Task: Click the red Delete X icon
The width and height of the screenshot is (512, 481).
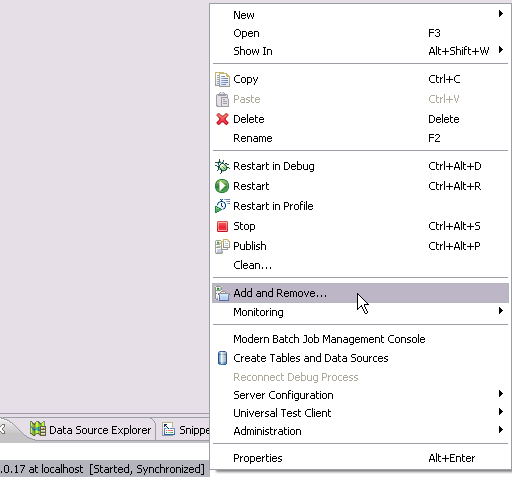Action: click(x=222, y=119)
